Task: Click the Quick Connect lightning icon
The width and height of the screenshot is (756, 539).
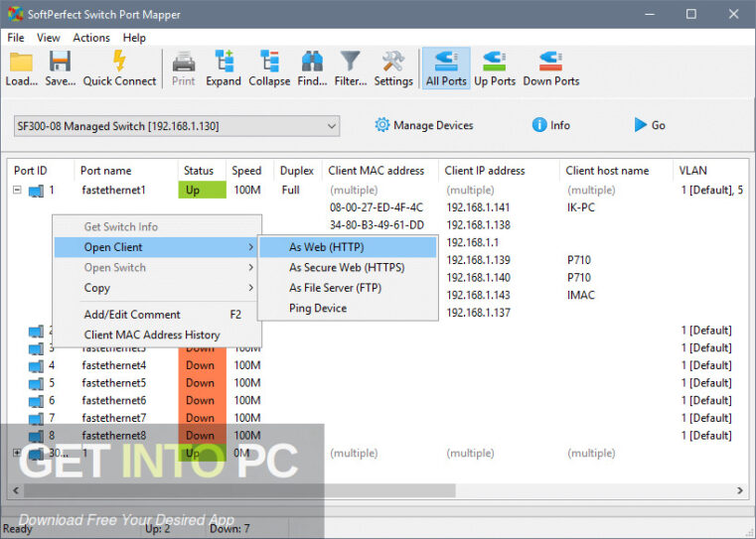Action: tap(119, 62)
